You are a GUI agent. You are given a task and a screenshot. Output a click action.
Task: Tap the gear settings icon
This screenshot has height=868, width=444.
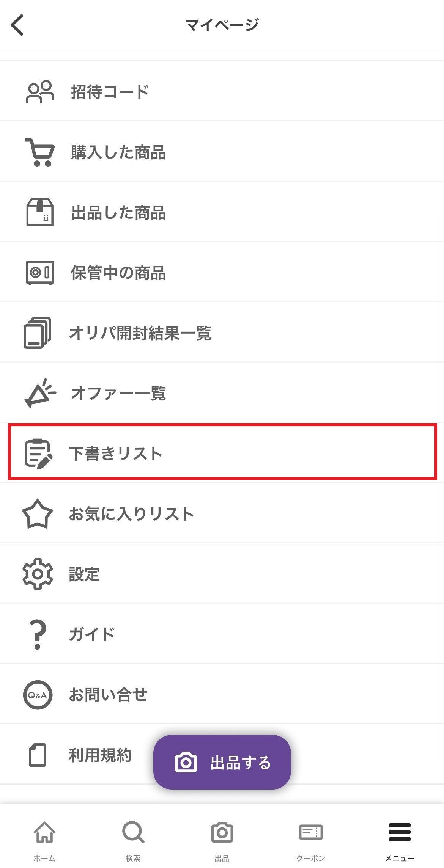point(37,574)
